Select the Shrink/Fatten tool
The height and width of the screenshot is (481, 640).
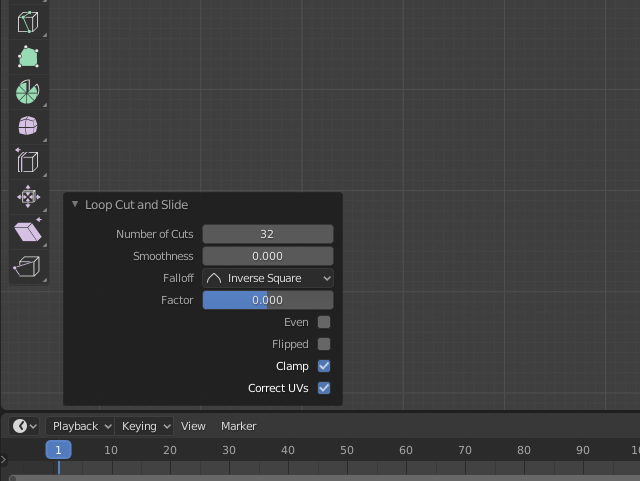point(28,196)
